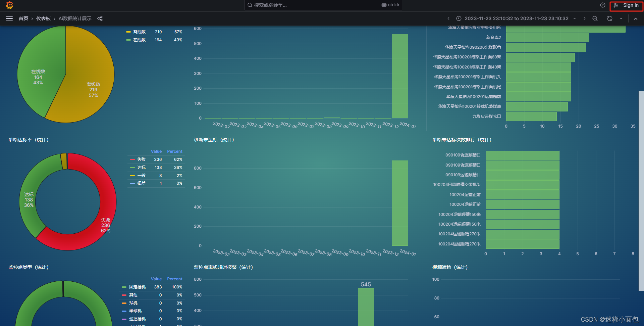
Task: Open 监控点离线超时报警（统计）panel title
Action: 223,267
